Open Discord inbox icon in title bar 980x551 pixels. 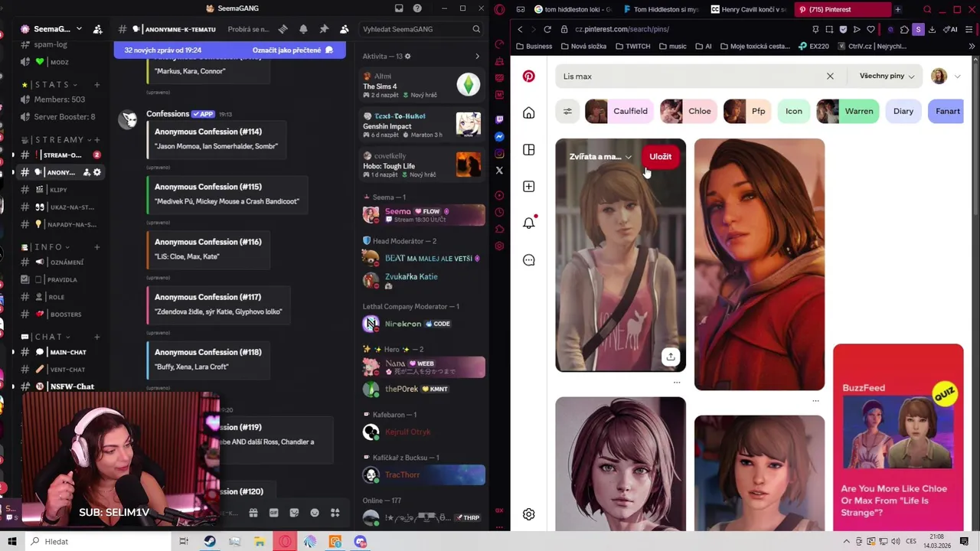click(x=399, y=8)
